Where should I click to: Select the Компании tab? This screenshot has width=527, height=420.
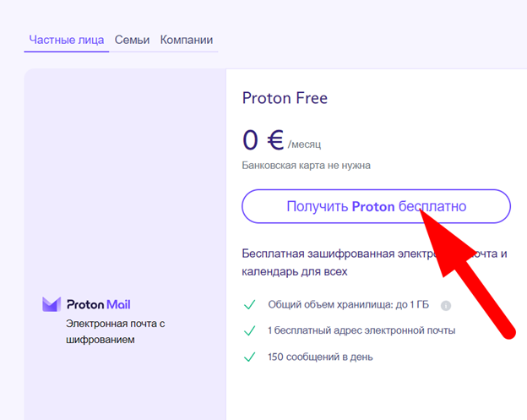pyautogui.click(x=187, y=40)
